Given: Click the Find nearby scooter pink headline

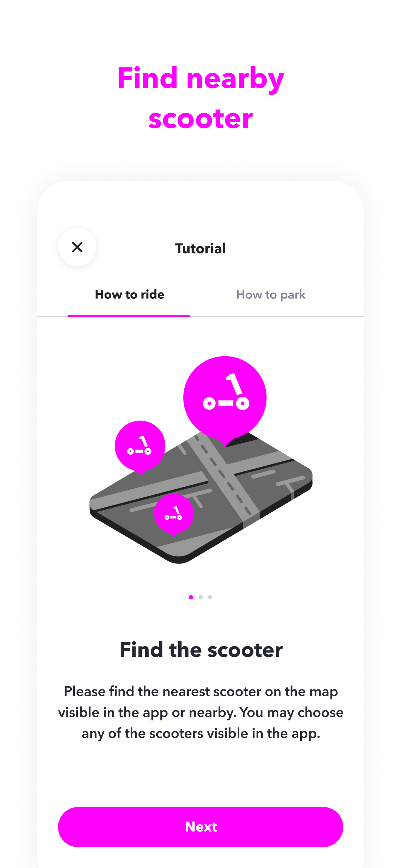Looking at the screenshot, I should tap(200, 98).
